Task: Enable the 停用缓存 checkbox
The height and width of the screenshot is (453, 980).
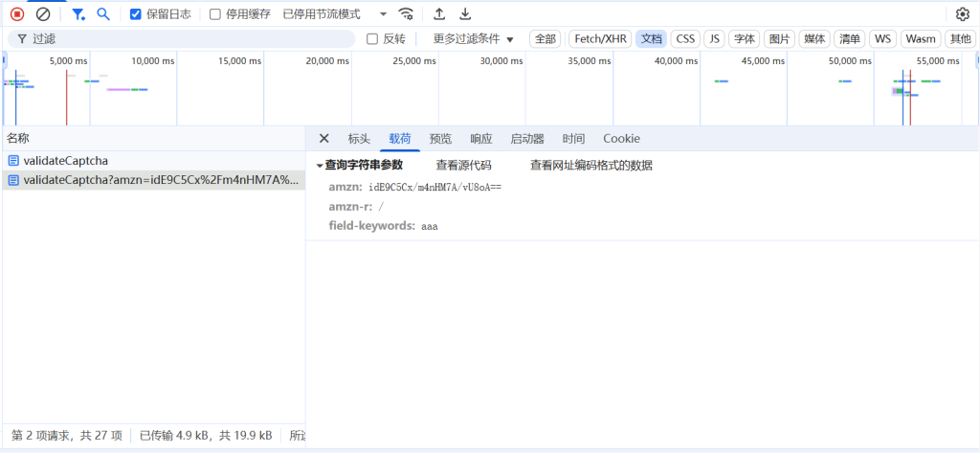Action: [215, 14]
